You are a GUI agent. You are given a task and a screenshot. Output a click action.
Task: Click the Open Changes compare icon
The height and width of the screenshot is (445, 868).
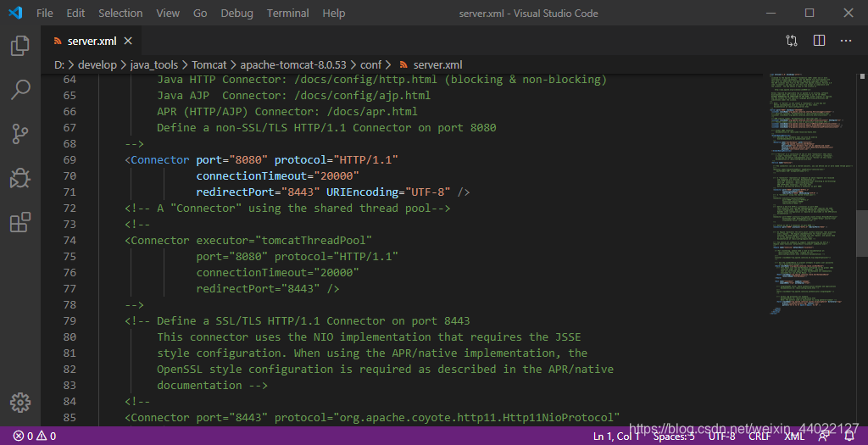point(792,41)
